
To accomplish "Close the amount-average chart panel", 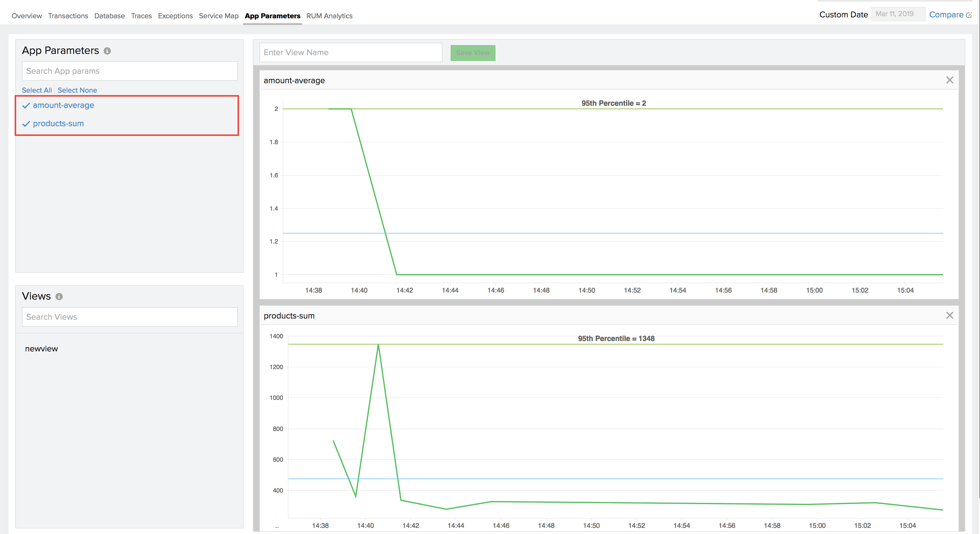I will [950, 80].
